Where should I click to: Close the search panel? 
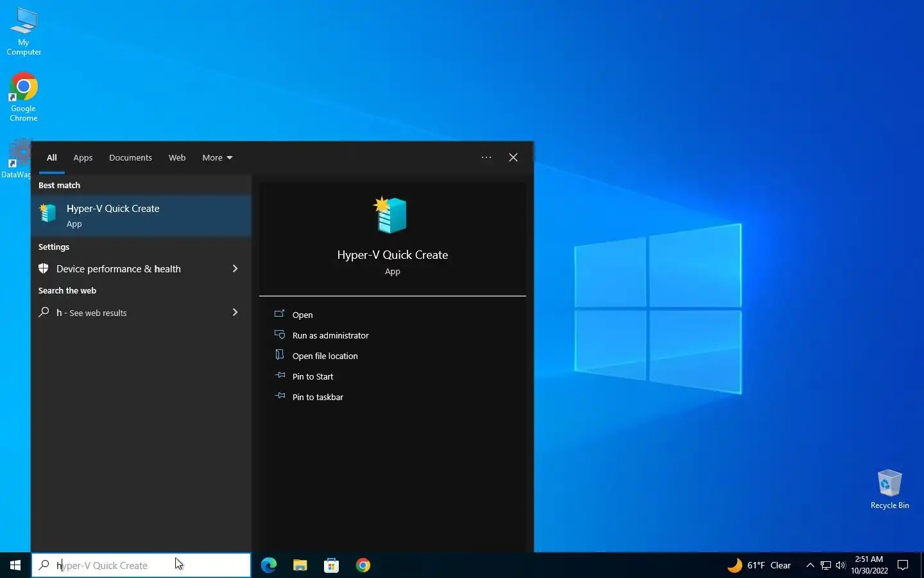point(513,157)
